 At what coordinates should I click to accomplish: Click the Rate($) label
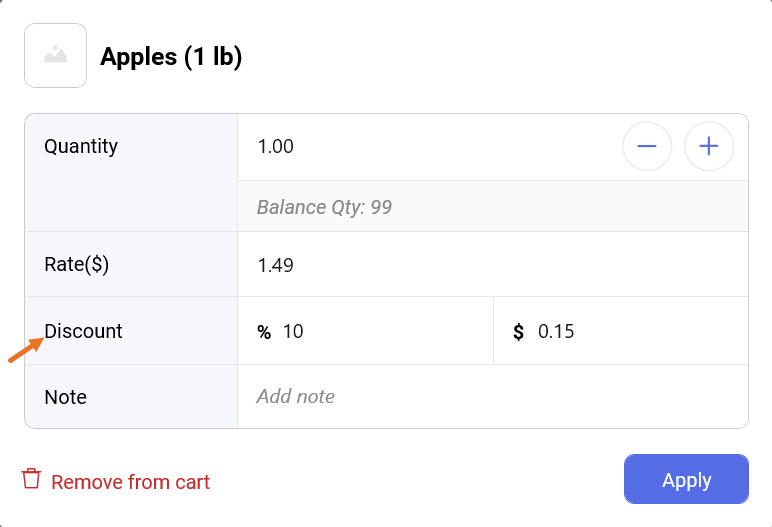point(76,265)
